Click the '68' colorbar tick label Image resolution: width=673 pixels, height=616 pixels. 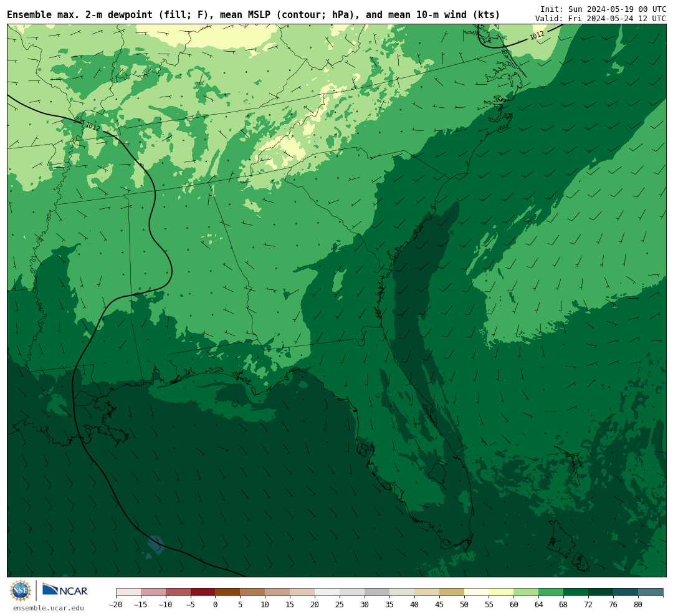[x=563, y=604]
